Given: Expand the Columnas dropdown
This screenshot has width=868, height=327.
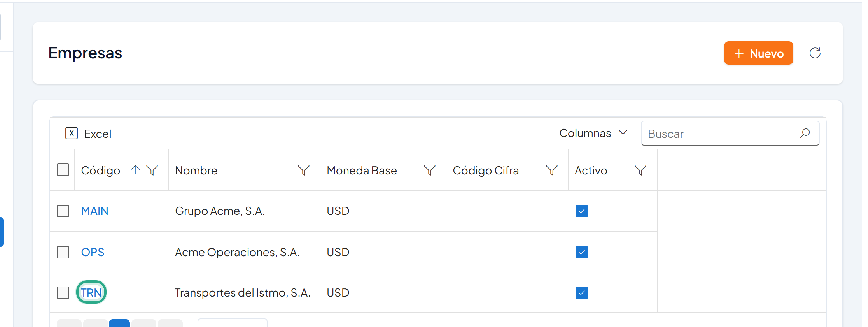Looking at the screenshot, I should tap(593, 133).
